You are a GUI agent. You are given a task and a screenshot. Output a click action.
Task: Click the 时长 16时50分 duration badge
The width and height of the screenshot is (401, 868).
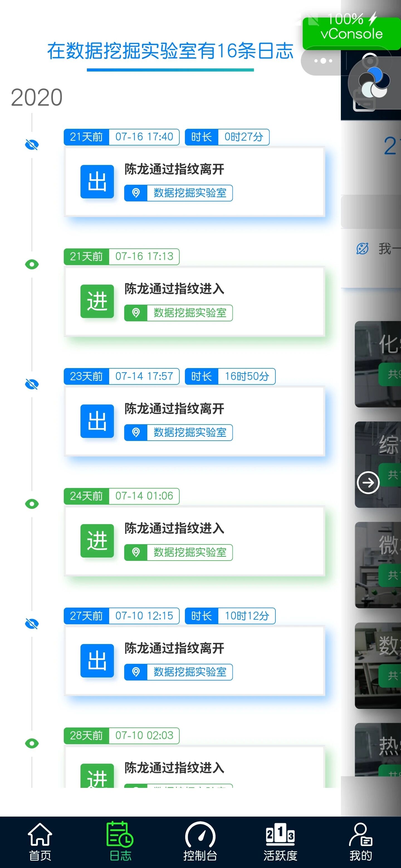230,376
